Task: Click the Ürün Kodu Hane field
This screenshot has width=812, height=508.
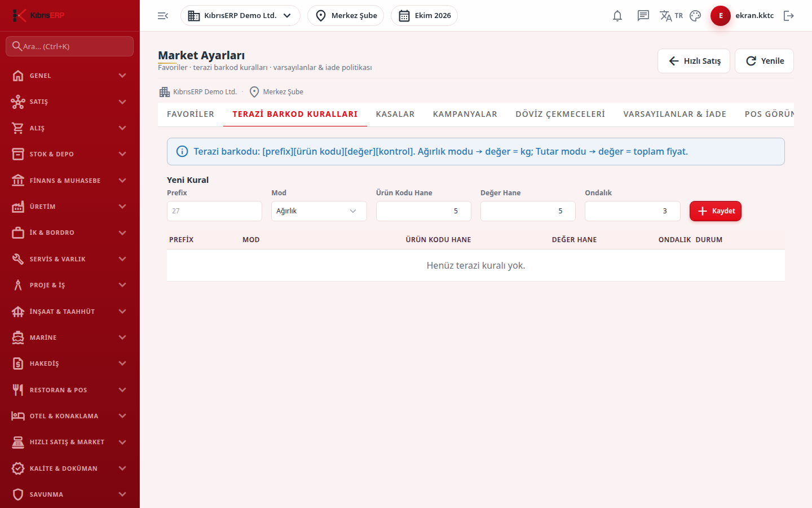Action: pyautogui.click(x=423, y=211)
